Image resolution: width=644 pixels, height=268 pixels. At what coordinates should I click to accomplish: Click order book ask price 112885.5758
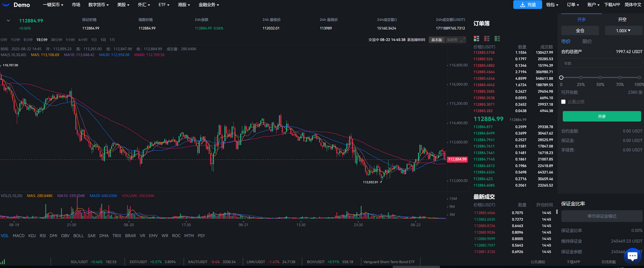click(484, 53)
